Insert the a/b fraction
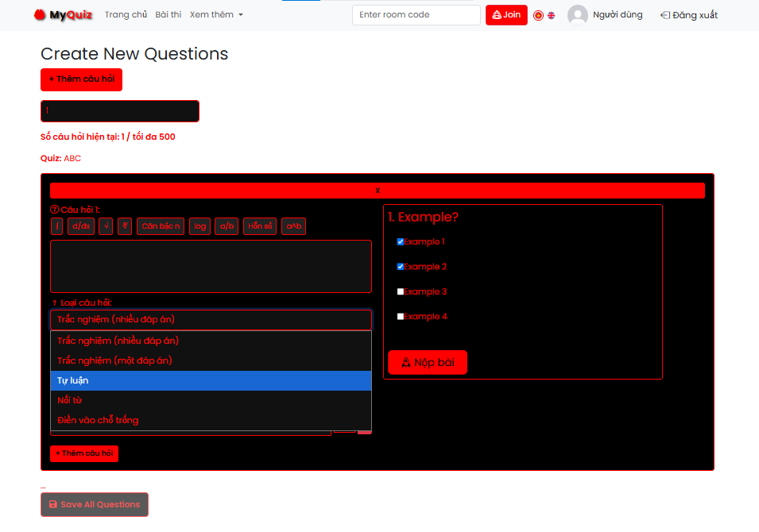759x532 pixels. click(x=227, y=226)
